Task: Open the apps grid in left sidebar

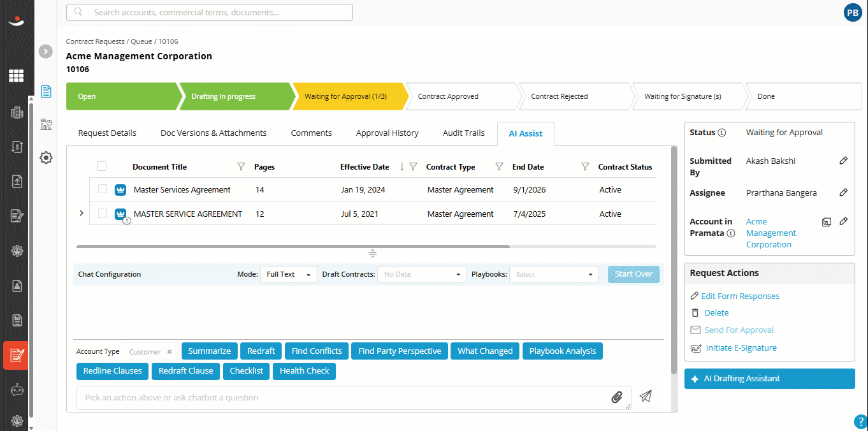Action: point(16,76)
